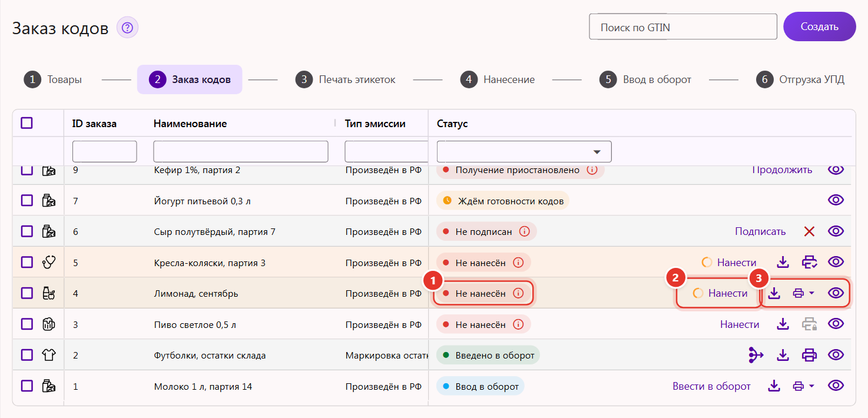This screenshot has width=868, height=418.
Task: Click Подписать for the Сыр полутвёрдый order
Action: click(760, 231)
